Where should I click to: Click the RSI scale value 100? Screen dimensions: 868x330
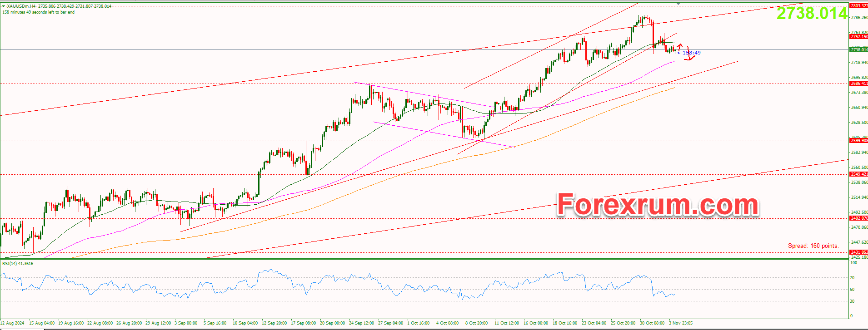[x=853, y=263]
